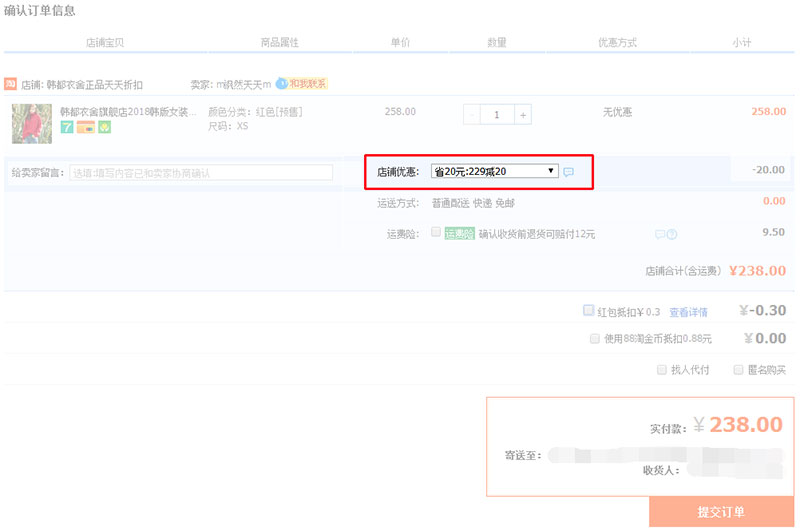Click the chat bubble icon in 运费险 row
The image size is (800, 531).
(660, 235)
